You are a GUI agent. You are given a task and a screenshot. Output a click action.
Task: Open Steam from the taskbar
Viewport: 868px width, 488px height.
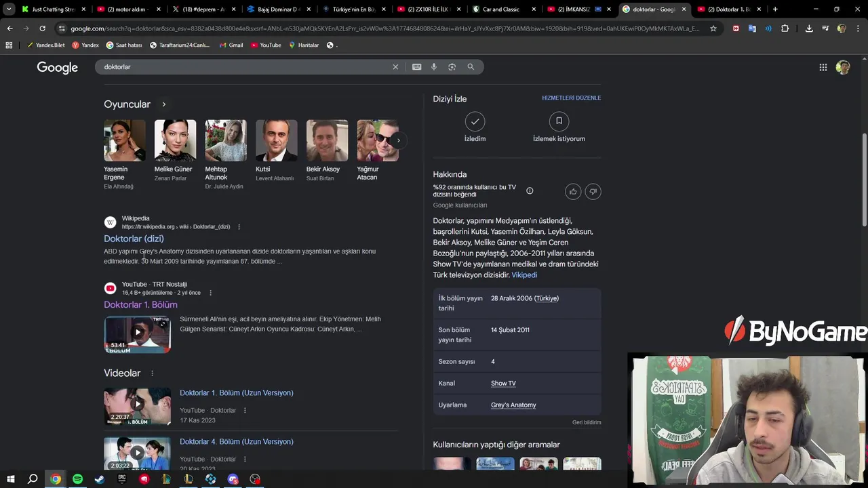[100, 479]
